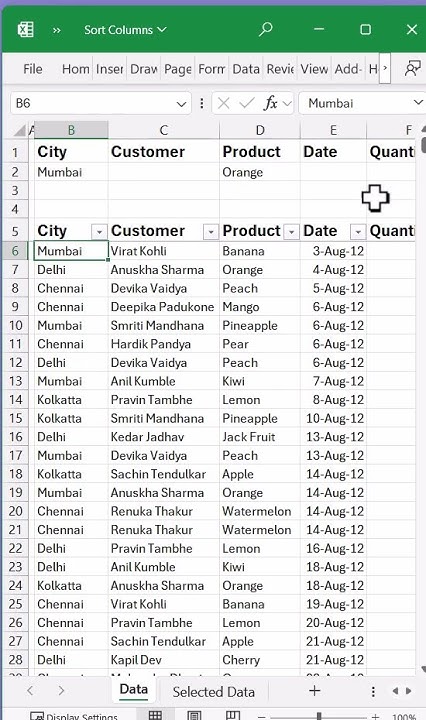Screen dimensions: 426x720
Task: Select the Select All corner triangle
Action: tap(20, 131)
